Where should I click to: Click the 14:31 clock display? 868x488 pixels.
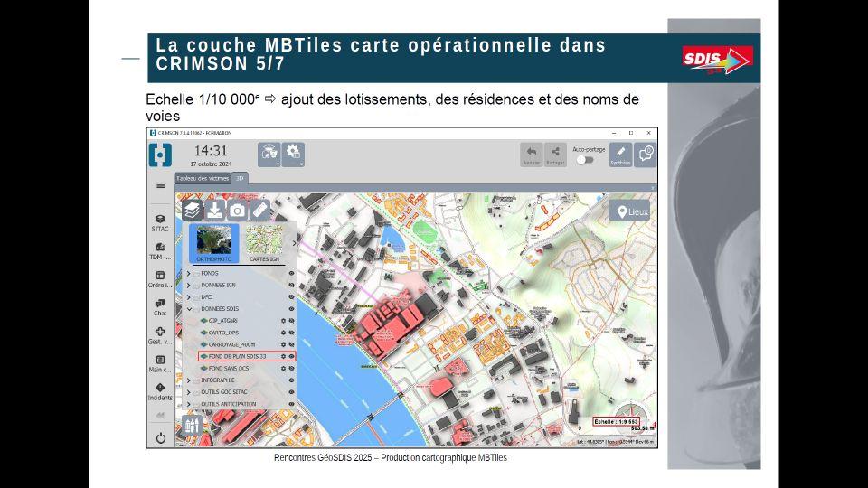point(211,151)
